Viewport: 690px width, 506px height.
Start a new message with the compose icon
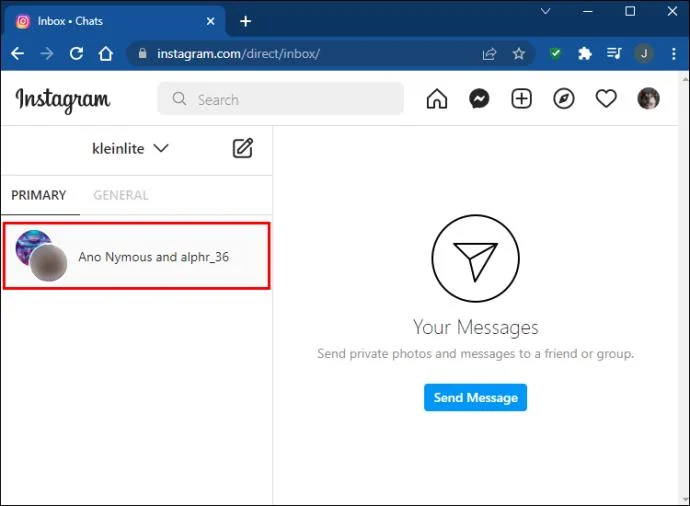pos(242,148)
